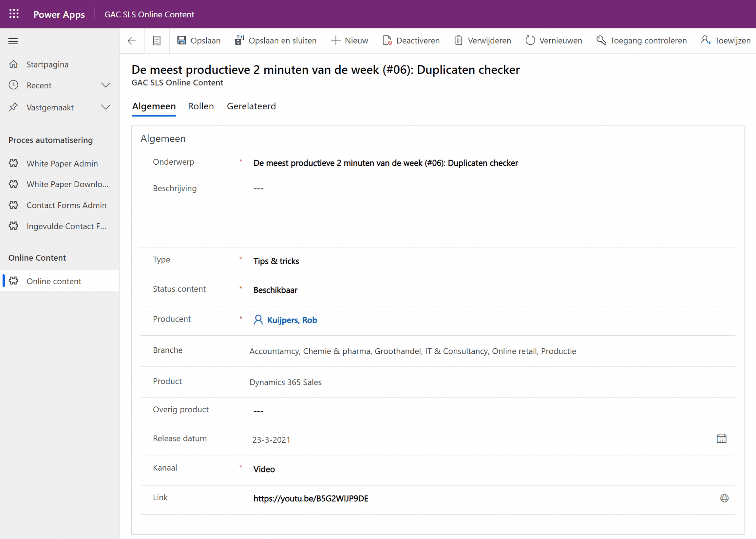
Task: Open the Product field Dynamics 365 Sales
Action: tap(491, 382)
